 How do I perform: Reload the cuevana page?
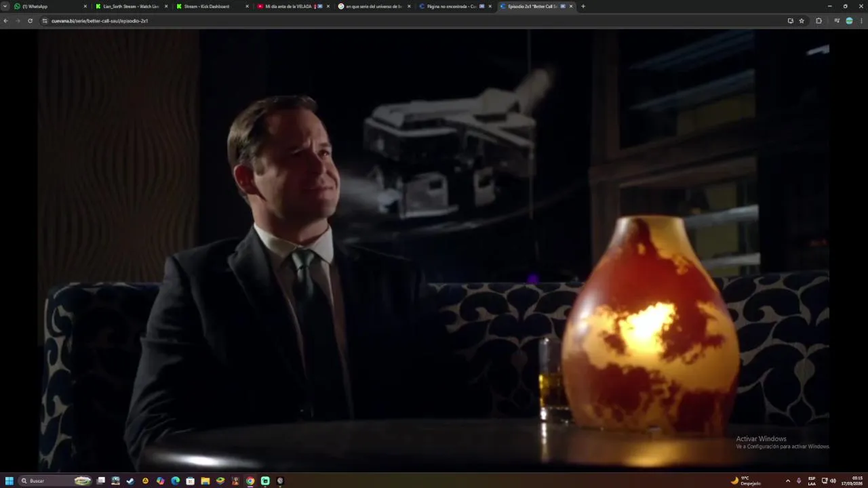click(x=30, y=21)
